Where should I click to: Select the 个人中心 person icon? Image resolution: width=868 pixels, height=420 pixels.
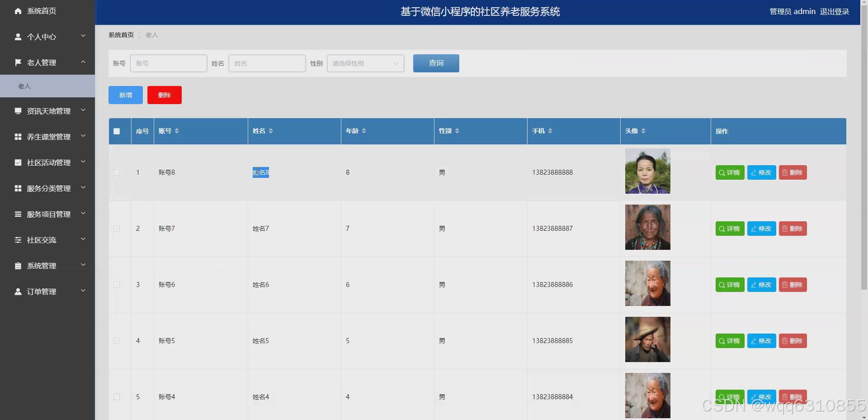(18, 37)
